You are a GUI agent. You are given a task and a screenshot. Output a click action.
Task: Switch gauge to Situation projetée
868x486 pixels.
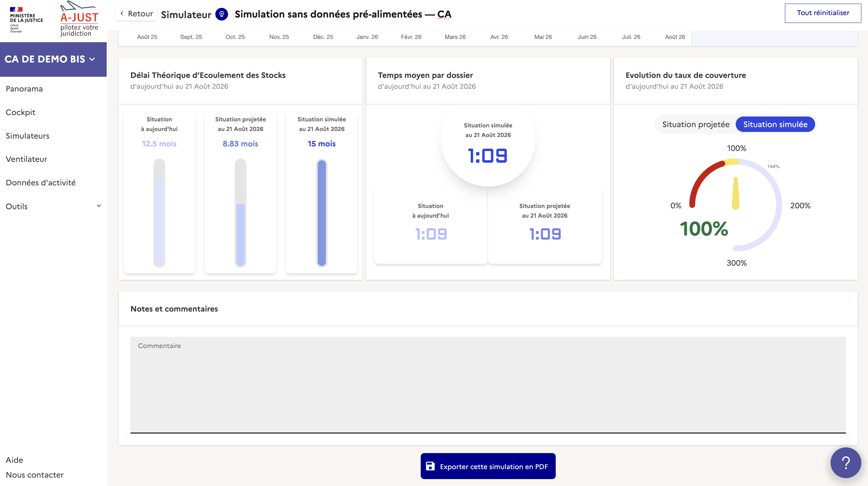point(696,124)
